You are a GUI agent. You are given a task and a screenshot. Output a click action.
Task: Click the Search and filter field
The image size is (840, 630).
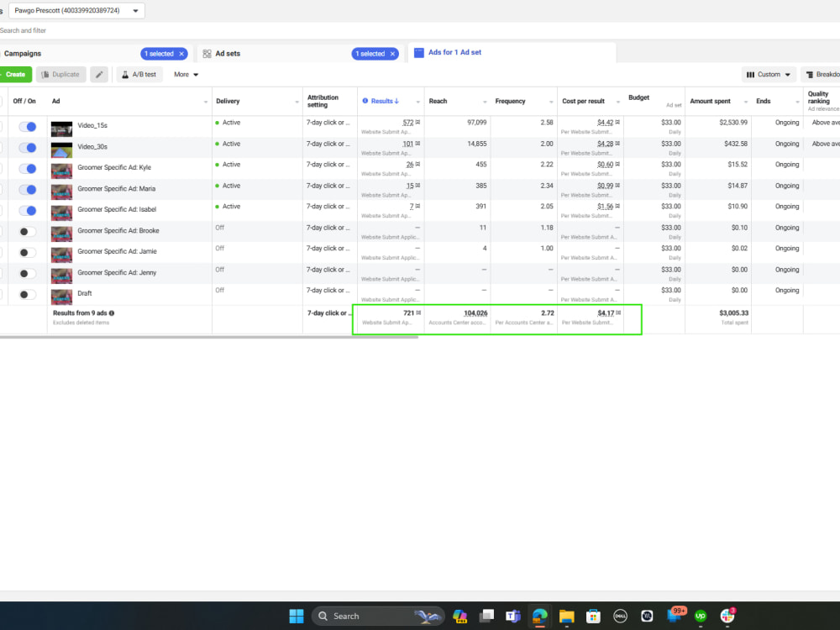pos(420,30)
